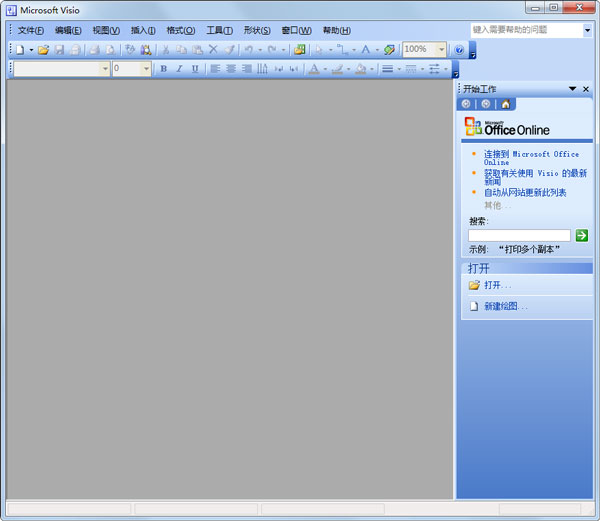Open the 100% zoom dropdown
600x521 pixels.
tap(442, 49)
